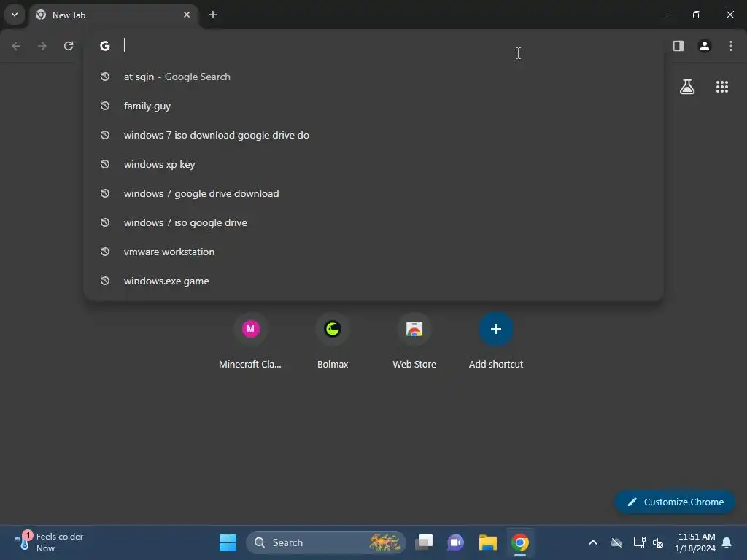This screenshot has width=747, height=560.
Task: Launch the chat camera app on taskbar
Action: click(455, 542)
